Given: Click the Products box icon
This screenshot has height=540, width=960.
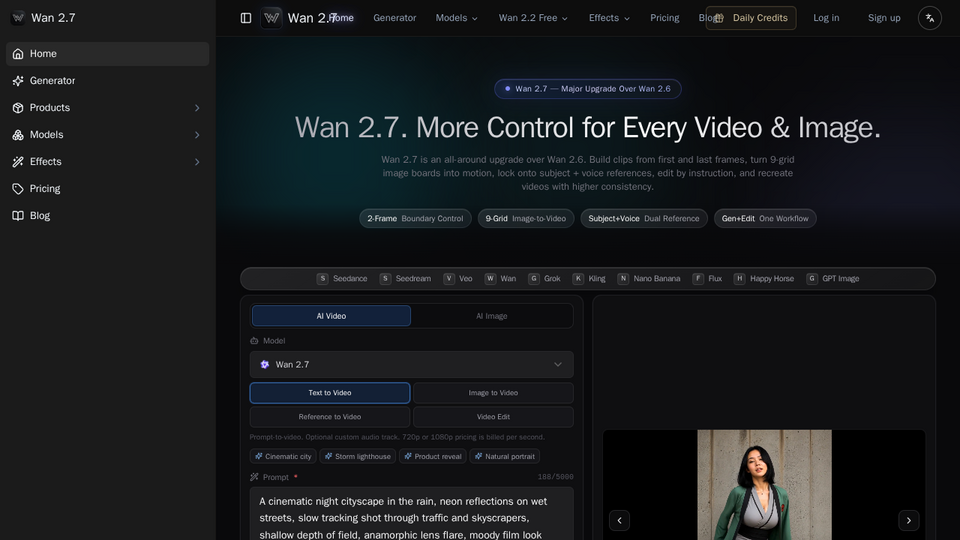Looking at the screenshot, I should (18, 108).
